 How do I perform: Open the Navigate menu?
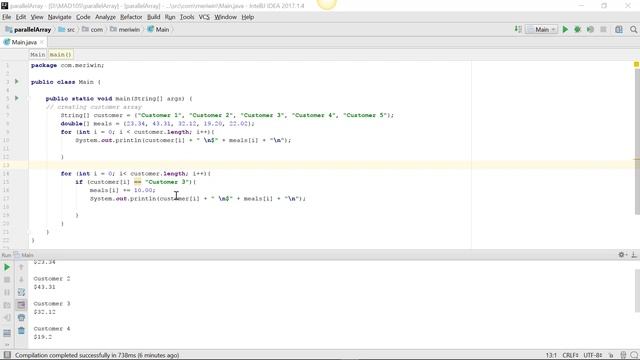pos(60,17)
